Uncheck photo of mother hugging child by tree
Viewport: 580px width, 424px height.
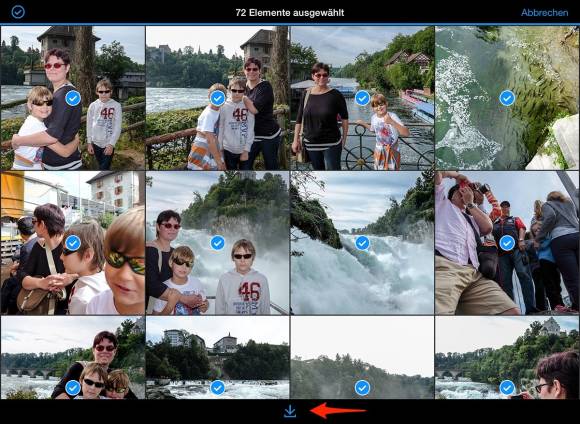(x=73, y=98)
